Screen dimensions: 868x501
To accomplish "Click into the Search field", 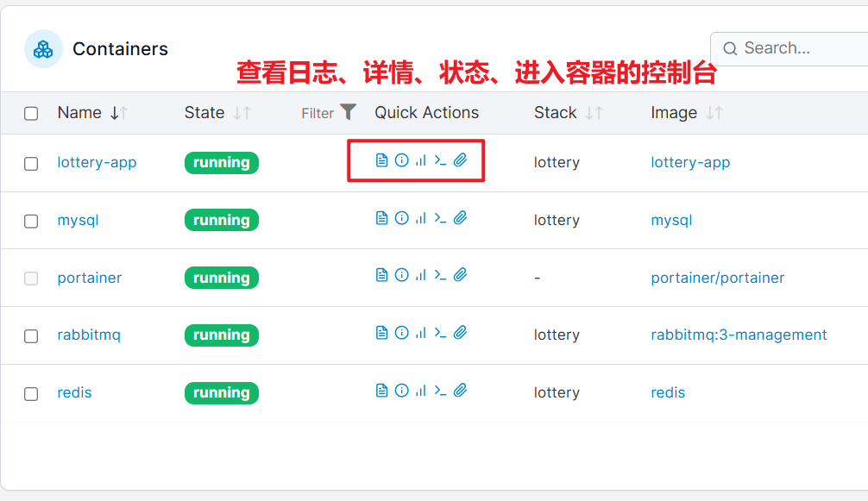I will (x=790, y=48).
